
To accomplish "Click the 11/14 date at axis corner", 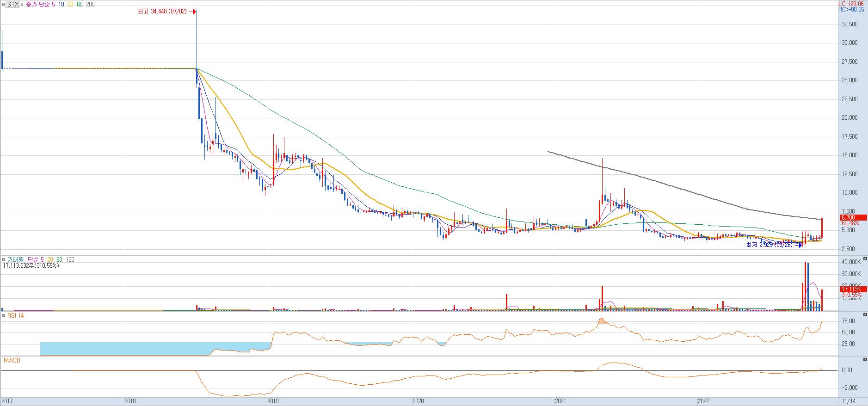I will 848,401.
